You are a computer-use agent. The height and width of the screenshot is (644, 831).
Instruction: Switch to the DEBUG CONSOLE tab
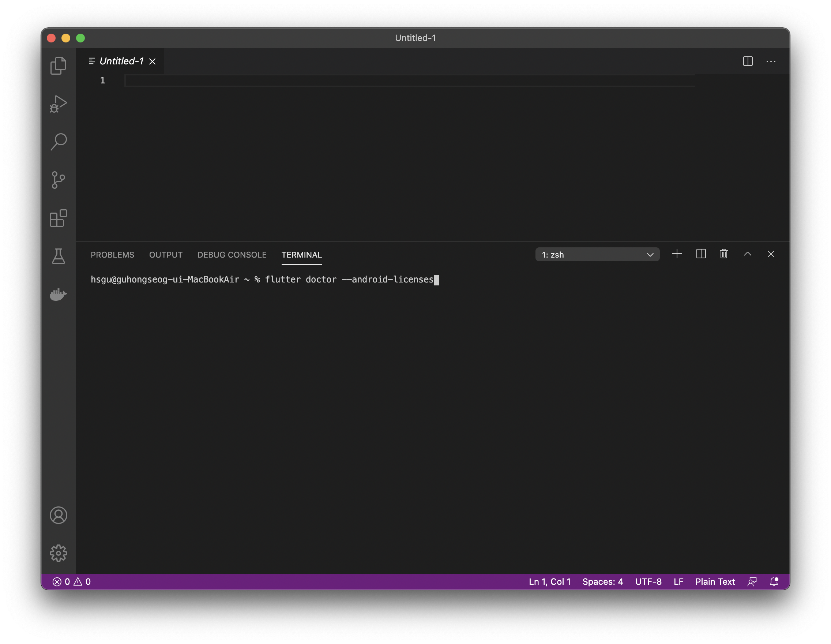click(x=232, y=255)
